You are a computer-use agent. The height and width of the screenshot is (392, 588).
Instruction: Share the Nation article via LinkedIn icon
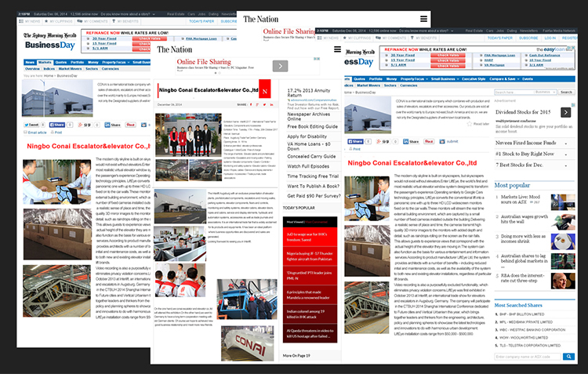[x=271, y=104]
